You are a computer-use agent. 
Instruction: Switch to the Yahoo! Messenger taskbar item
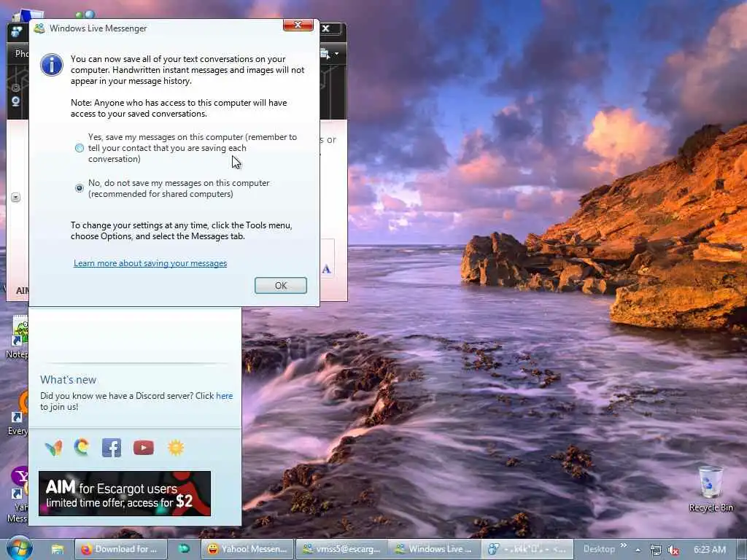248,549
